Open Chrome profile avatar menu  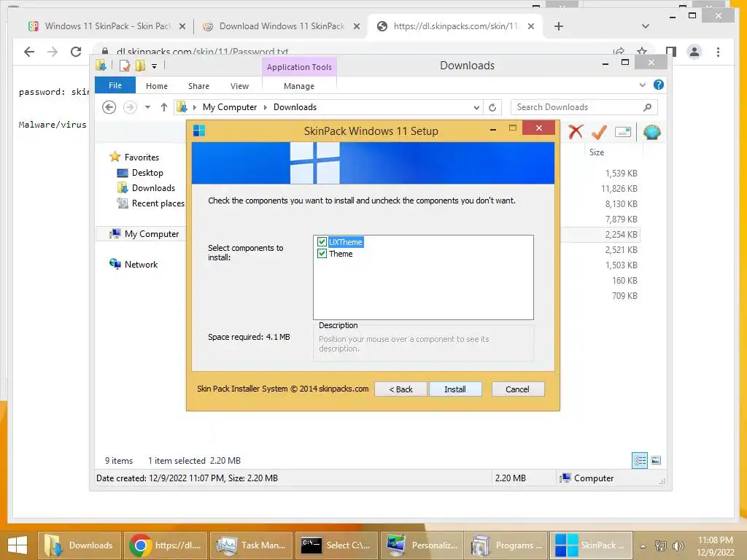coord(694,52)
